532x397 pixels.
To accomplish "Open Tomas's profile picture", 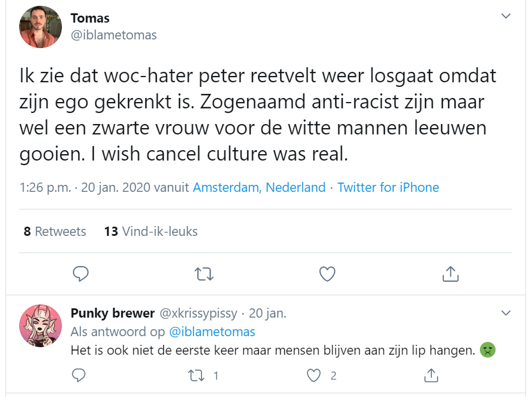I will tap(41, 27).
